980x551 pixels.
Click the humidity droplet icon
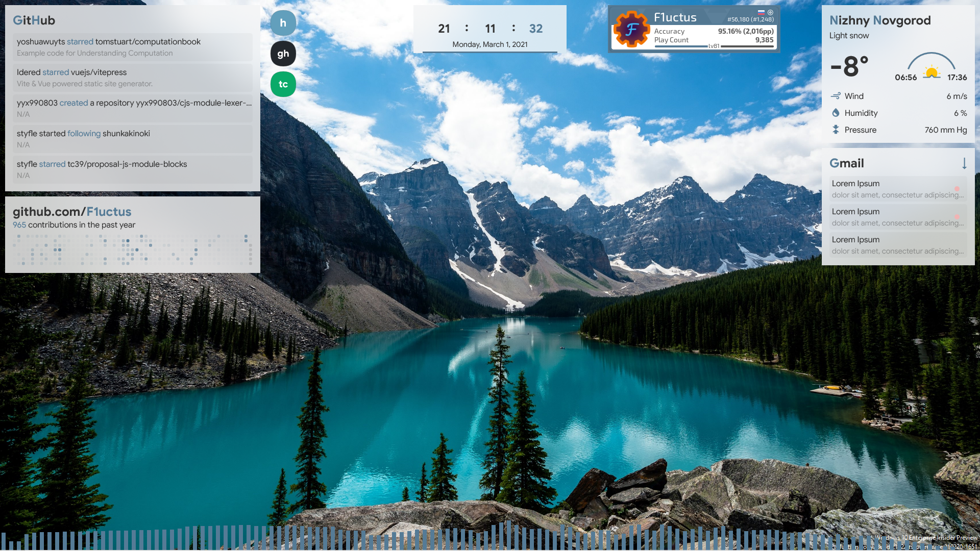pyautogui.click(x=836, y=113)
